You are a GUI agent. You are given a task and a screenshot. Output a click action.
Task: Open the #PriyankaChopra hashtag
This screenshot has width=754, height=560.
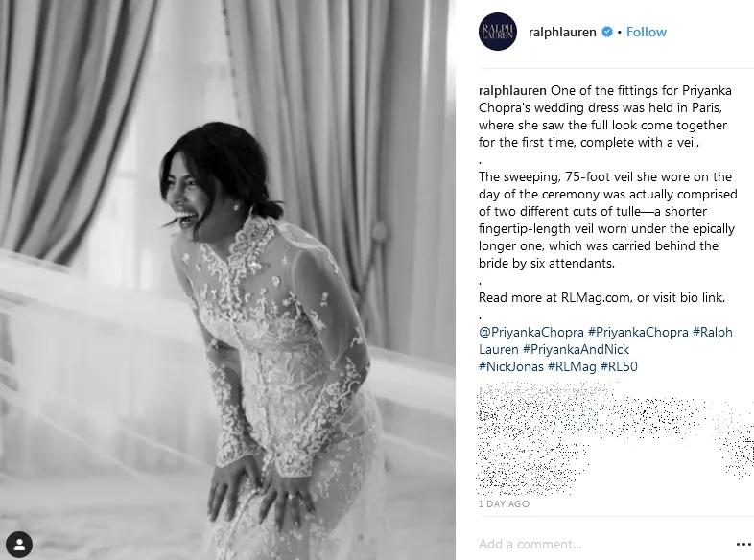638,332
